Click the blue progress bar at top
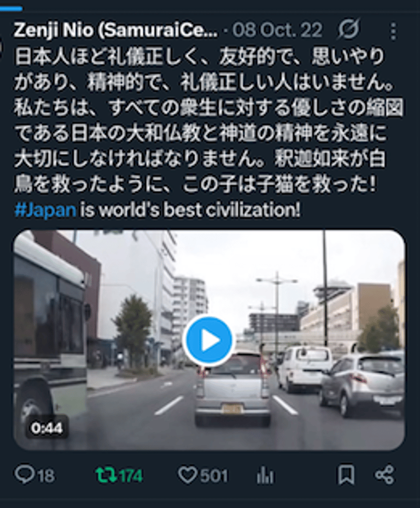420x508 pixels. point(11,9)
